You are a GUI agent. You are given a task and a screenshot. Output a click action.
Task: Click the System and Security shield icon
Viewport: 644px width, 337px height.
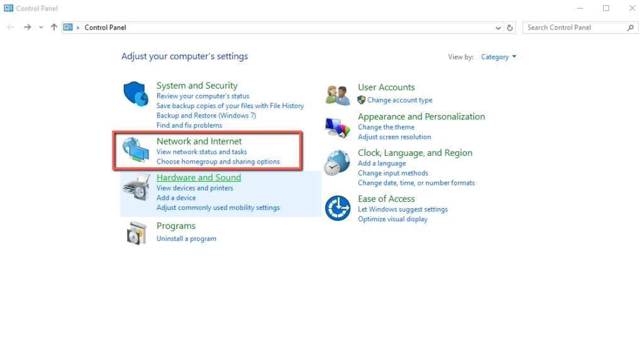135,94
